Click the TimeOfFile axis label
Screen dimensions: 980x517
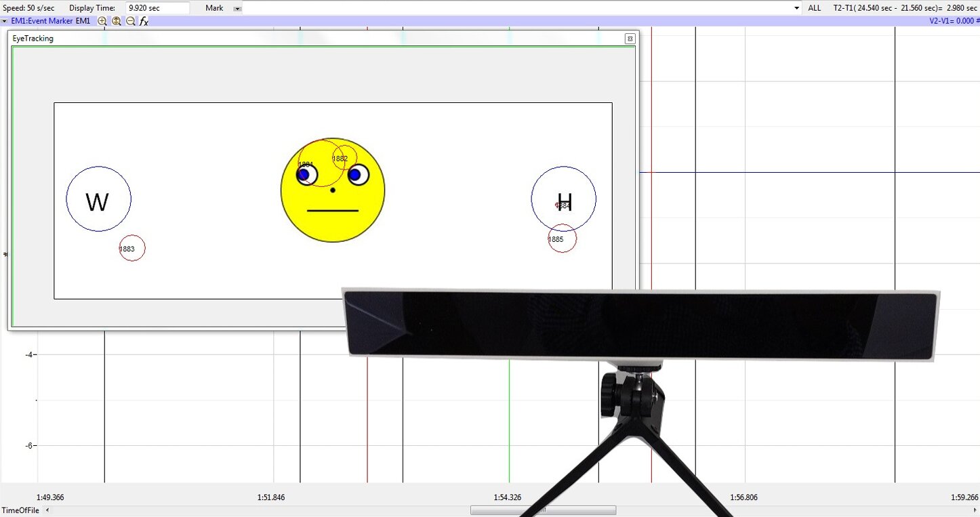pos(20,510)
